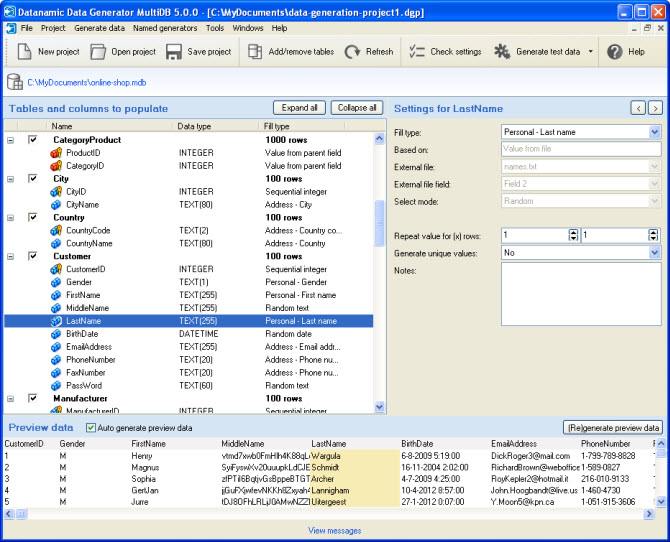
Task: Click the database icon beside online-shop.mdb
Action: [15, 82]
